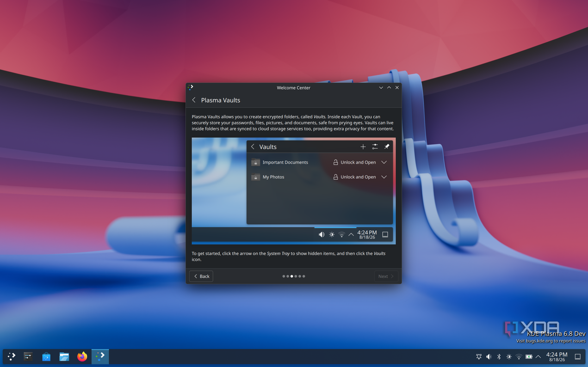Image resolution: width=588 pixels, height=367 pixels.
Task: Click the Next button in Welcome Center
Action: (x=386, y=276)
